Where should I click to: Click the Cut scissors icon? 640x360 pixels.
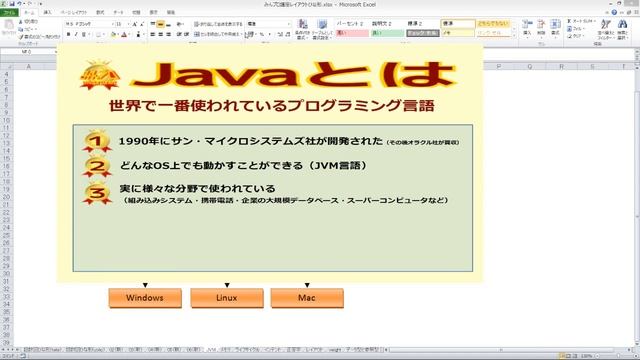point(21,21)
